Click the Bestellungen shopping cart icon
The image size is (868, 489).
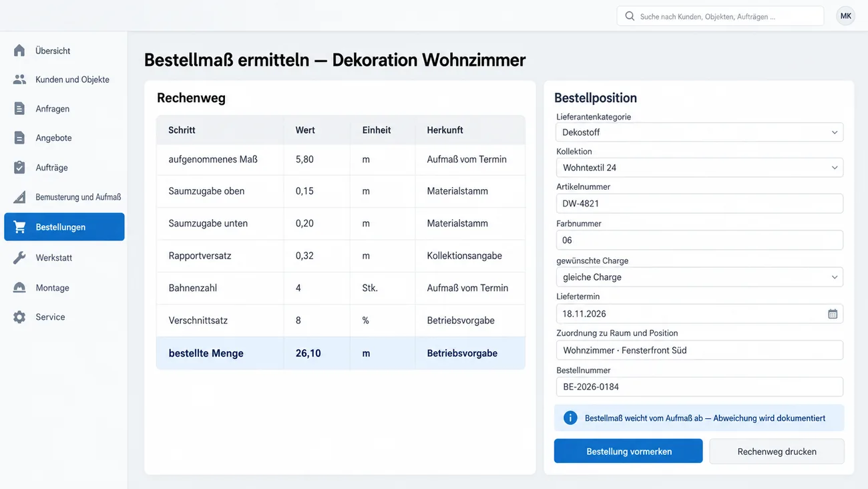[19, 227]
